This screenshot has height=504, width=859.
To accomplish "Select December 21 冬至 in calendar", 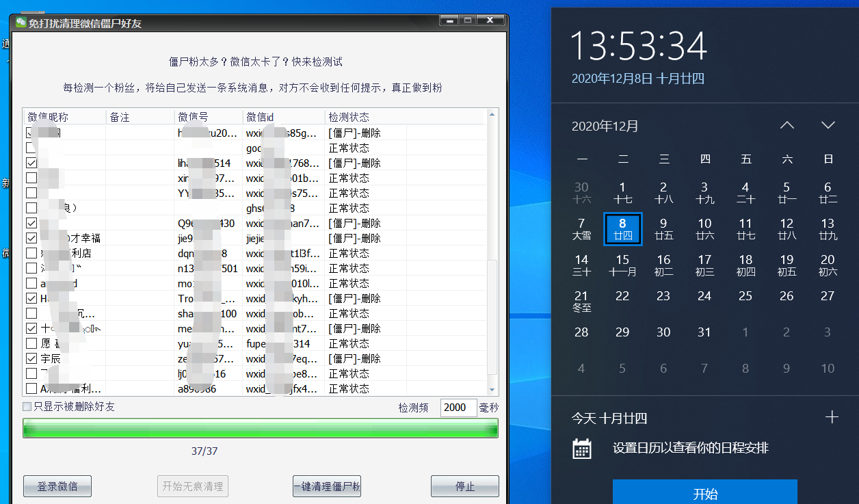I will (582, 301).
